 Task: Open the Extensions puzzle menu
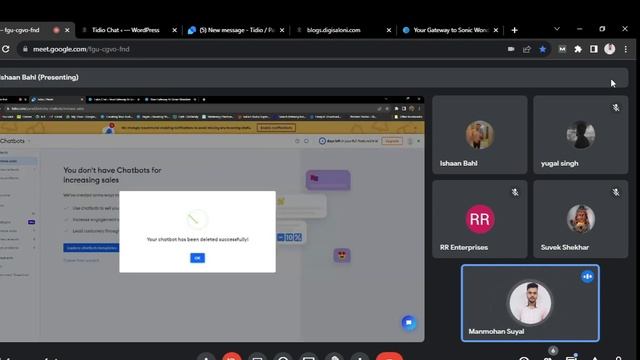tap(578, 49)
